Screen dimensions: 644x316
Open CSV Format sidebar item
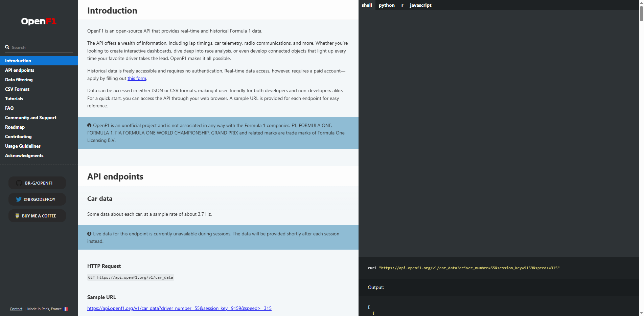(39, 89)
